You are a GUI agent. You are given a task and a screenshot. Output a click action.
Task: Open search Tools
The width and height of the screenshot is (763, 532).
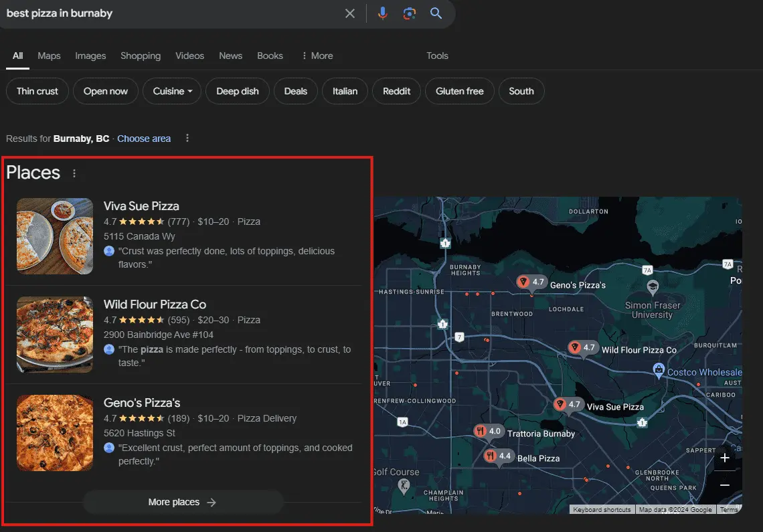point(438,56)
